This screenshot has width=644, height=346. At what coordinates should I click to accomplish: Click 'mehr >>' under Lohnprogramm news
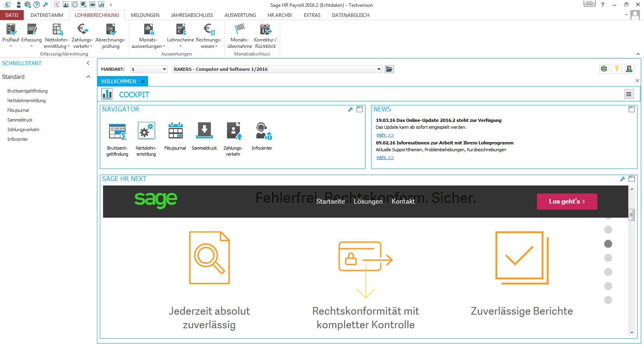385,157
